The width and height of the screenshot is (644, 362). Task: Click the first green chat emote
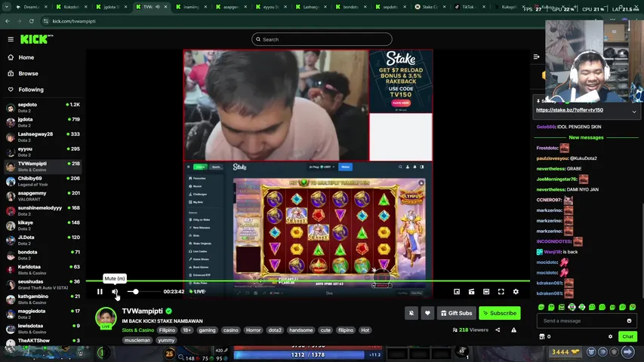541,307
